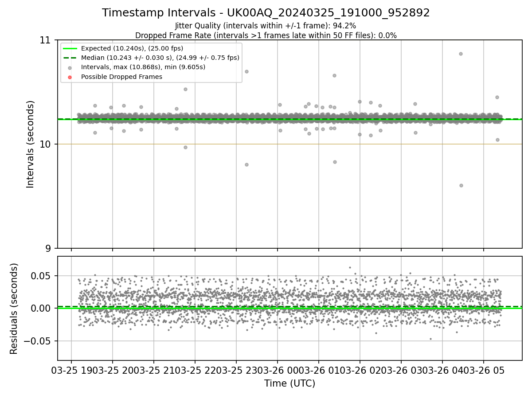Select the Dropped Frame Rate 0.0% subtitle
Image resolution: width=532 pixels, height=399 pixels.
click(266, 35)
